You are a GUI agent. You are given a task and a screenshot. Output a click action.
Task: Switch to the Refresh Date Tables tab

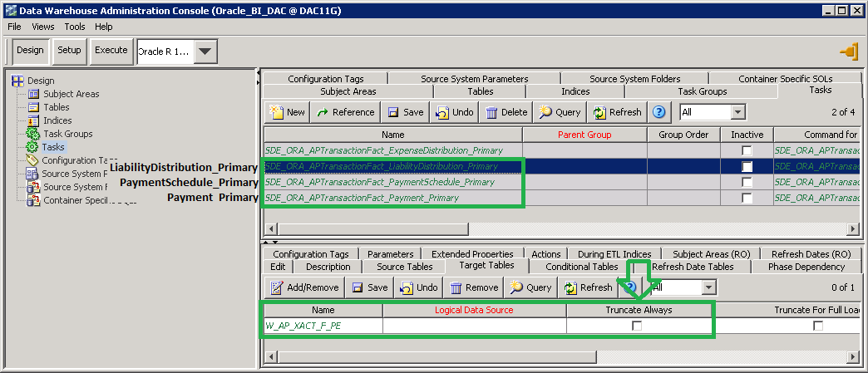click(x=693, y=267)
